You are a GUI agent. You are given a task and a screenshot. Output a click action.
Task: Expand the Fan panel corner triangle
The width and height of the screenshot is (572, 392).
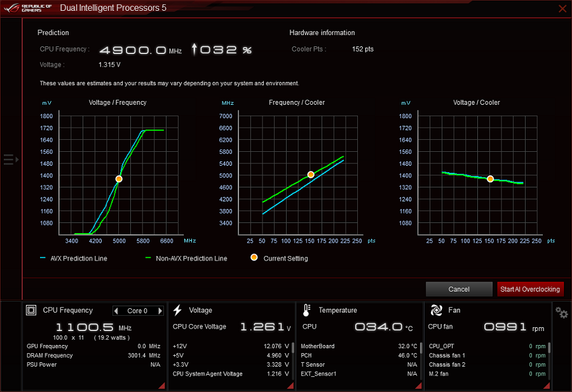pyautogui.click(x=547, y=386)
